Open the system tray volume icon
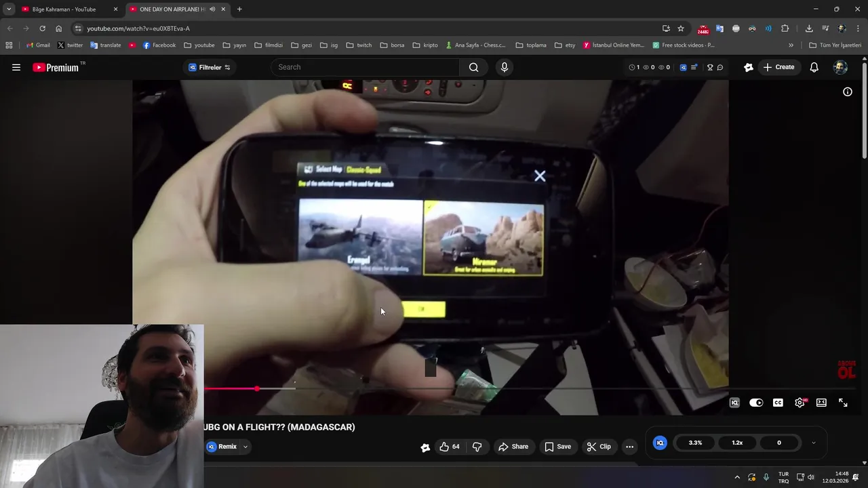Screen dimensions: 868x488 811,477
